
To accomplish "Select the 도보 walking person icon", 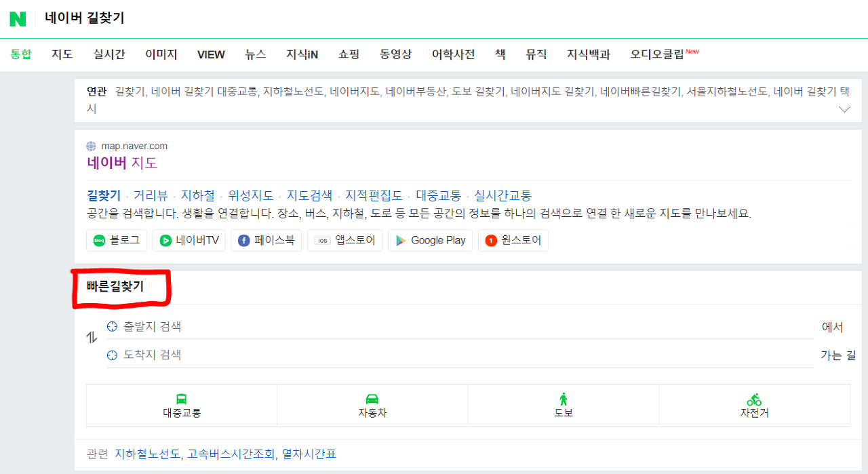I will pyautogui.click(x=564, y=399).
